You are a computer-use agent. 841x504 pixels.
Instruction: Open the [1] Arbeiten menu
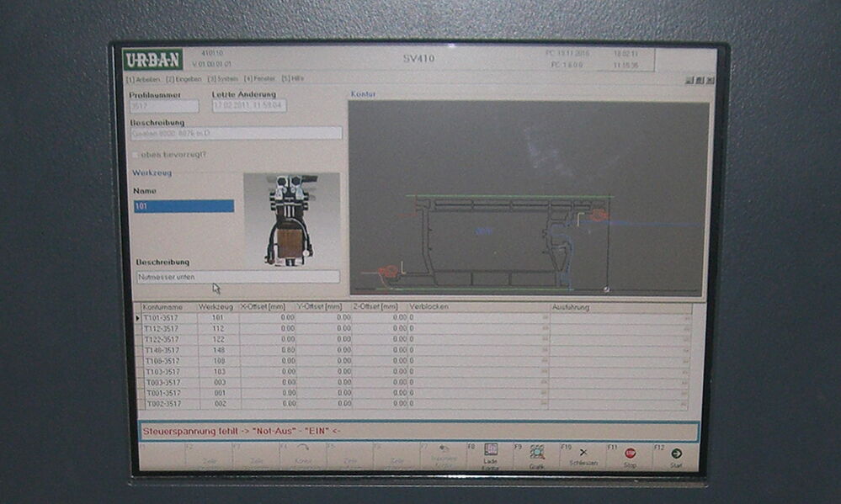tap(142, 79)
